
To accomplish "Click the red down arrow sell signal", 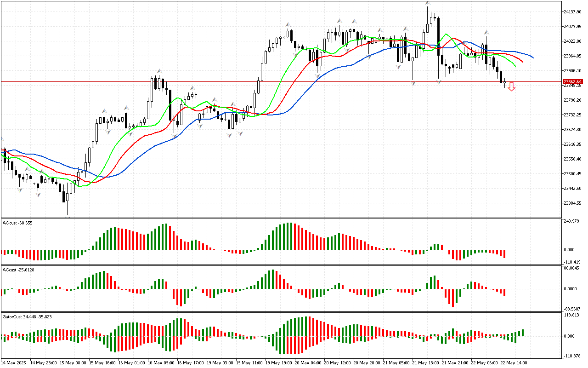I will [511, 87].
